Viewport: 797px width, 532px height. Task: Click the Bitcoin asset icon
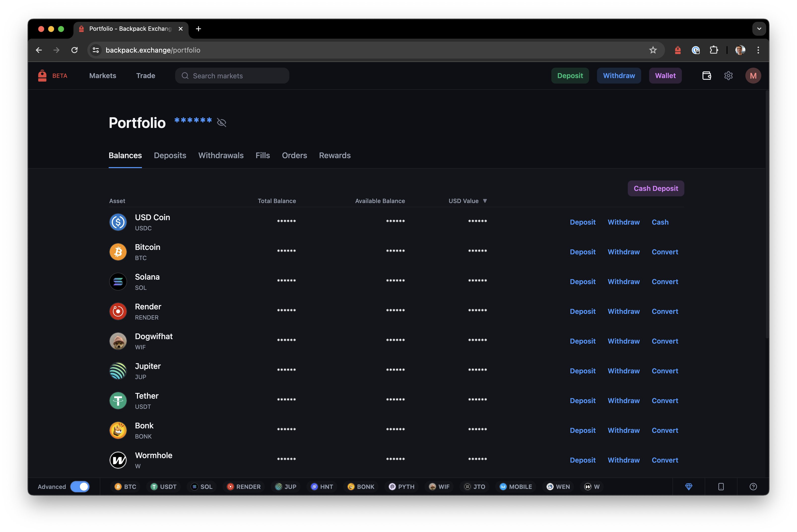point(118,252)
